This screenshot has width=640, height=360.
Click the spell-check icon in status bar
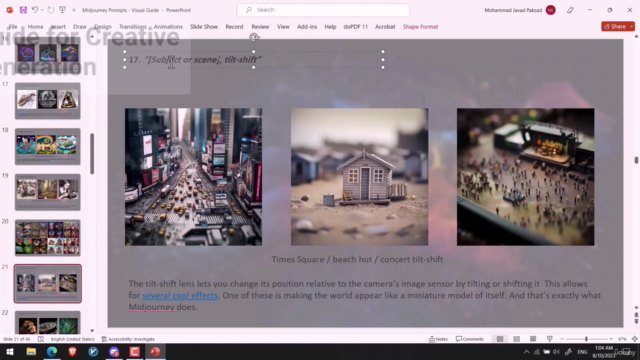pos(41,339)
